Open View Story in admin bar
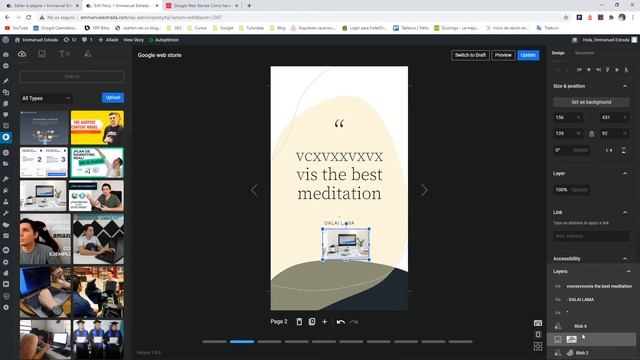 tap(133, 40)
